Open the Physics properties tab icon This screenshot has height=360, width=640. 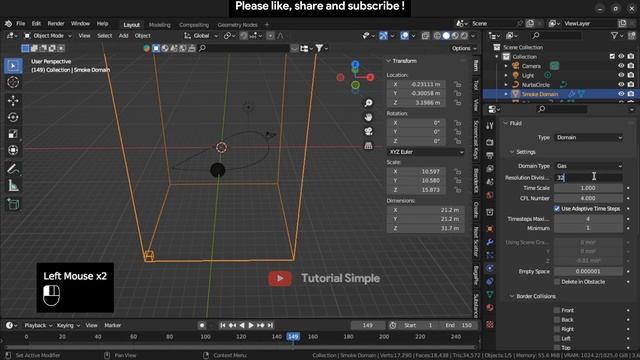tap(490, 268)
